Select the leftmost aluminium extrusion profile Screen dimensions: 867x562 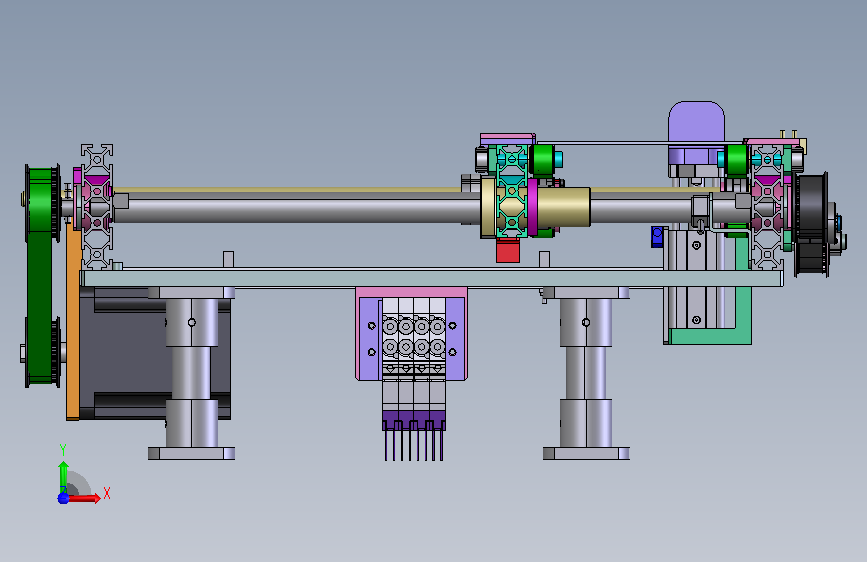97,207
